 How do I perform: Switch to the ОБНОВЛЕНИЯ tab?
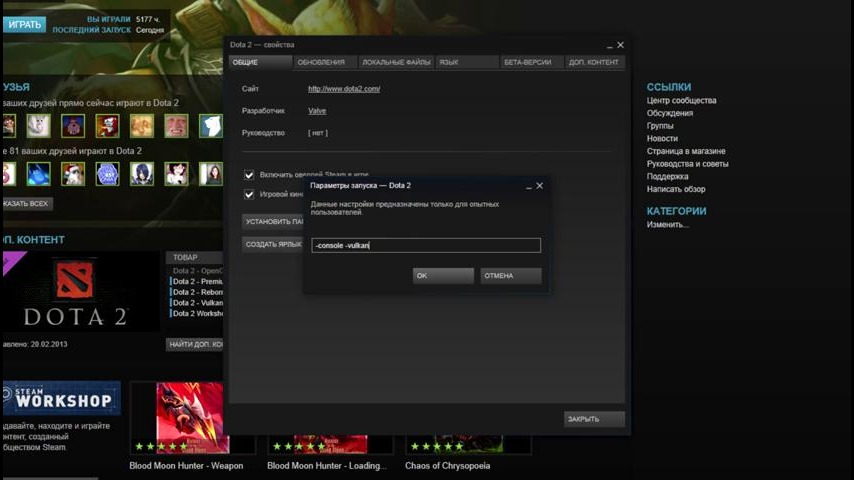[321, 62]
